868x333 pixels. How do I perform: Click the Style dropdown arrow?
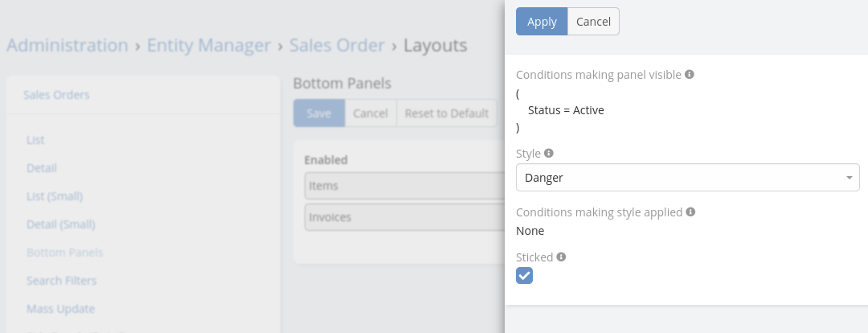click(850, 178)
